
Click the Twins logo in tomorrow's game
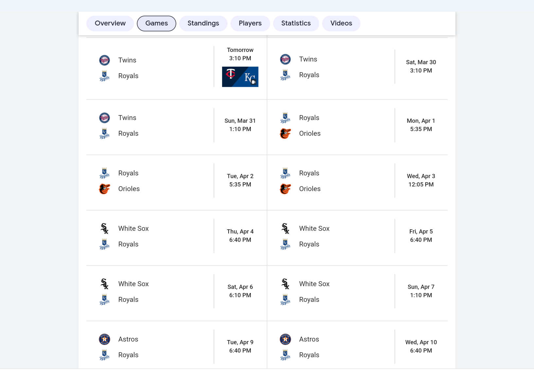[104, 60]
